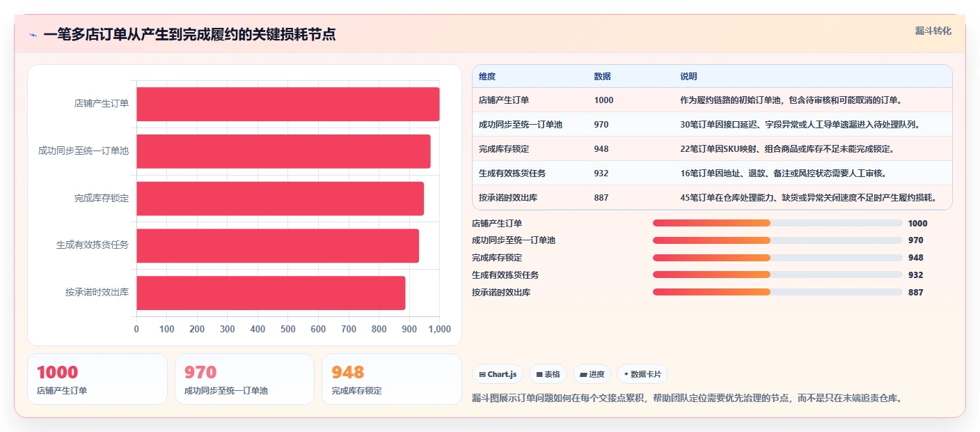
Task: Click the 维度 column header
Action: tap(487, 77)
